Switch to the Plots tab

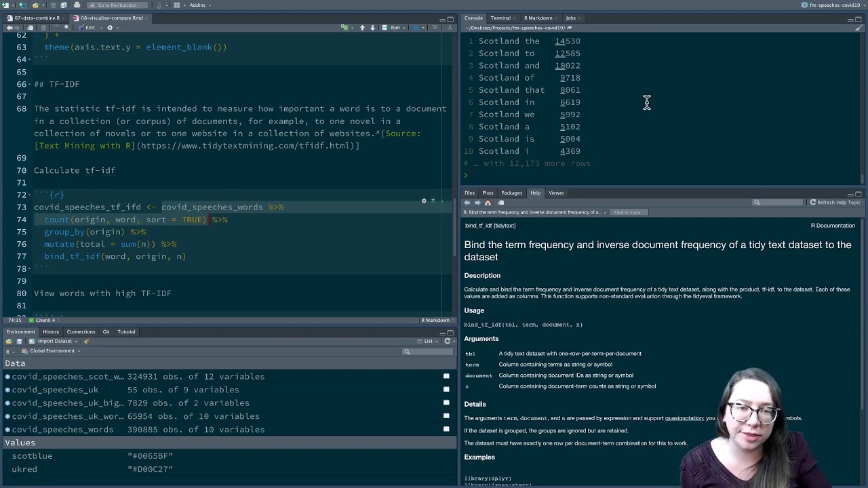click(488, 193)
